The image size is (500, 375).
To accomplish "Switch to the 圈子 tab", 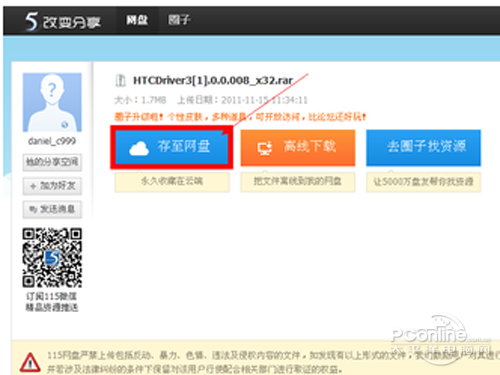I will point(179,20).
